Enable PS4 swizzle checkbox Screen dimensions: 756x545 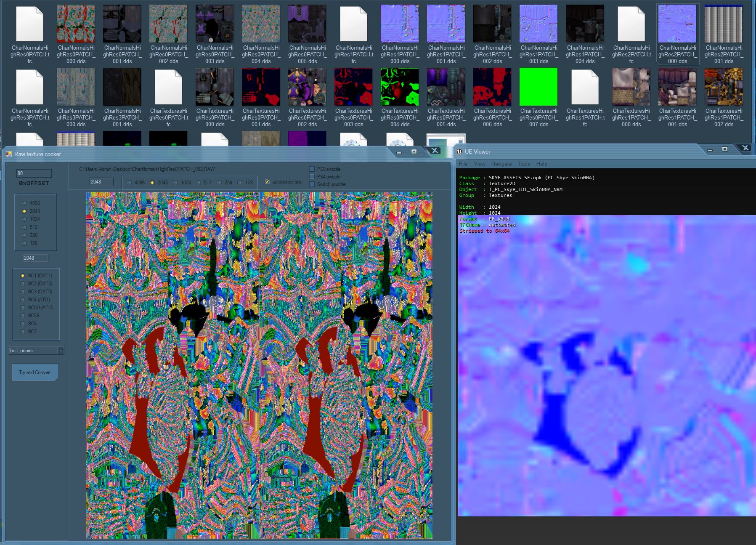(312, 177)
